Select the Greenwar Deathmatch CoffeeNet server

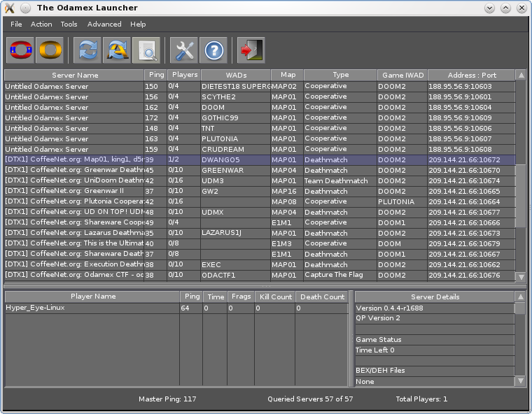pyautogui.click(x=260, y=170)
